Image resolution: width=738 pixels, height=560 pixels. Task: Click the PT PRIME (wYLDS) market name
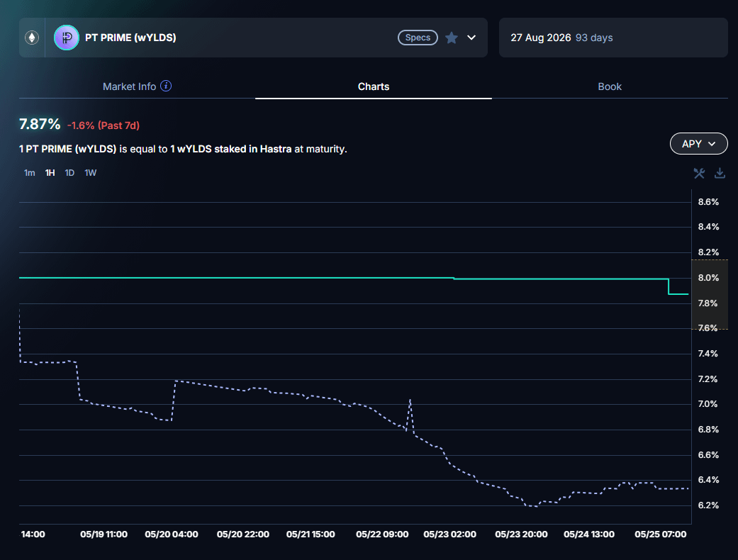(130, 38)
